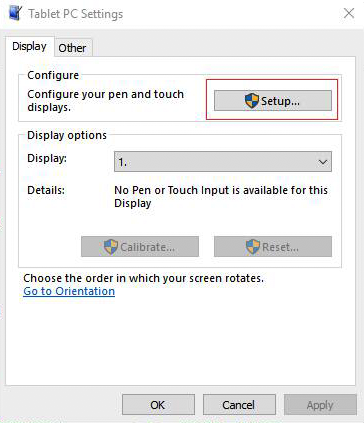Open Setup to configure pen and touch displays
Screen dimensions: 364x423
pyautogui.click(x=273, y=100)
